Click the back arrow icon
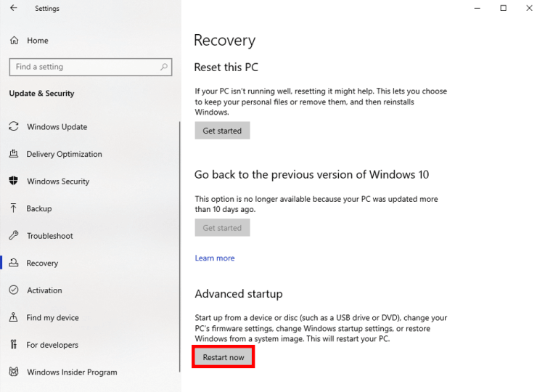The width and height of the screenshot is (537, 392). pyautogui.click(x=14, y=9)
